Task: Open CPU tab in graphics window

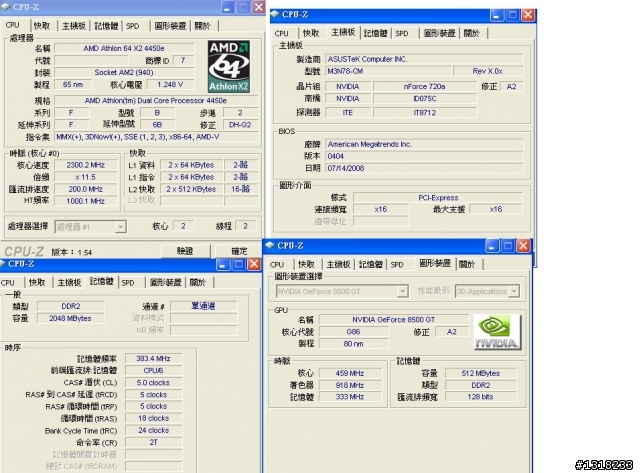Action: 277,264
